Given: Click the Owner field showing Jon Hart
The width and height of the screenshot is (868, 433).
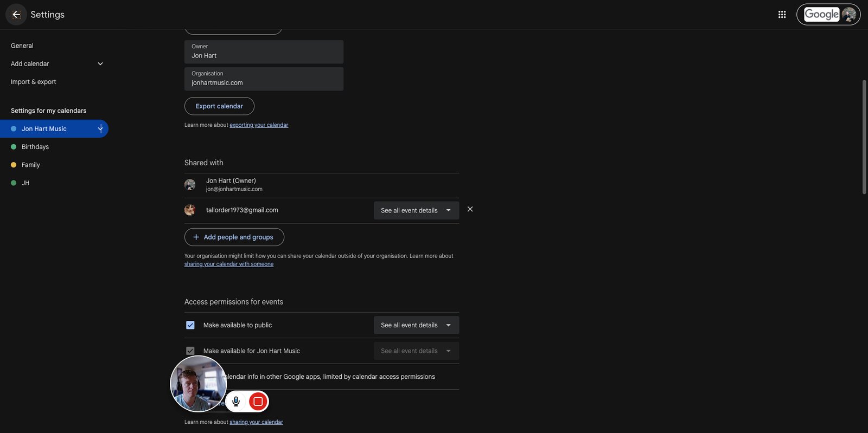Looking at the screenshot, I should pyautogui.click(x=264, y=52).
